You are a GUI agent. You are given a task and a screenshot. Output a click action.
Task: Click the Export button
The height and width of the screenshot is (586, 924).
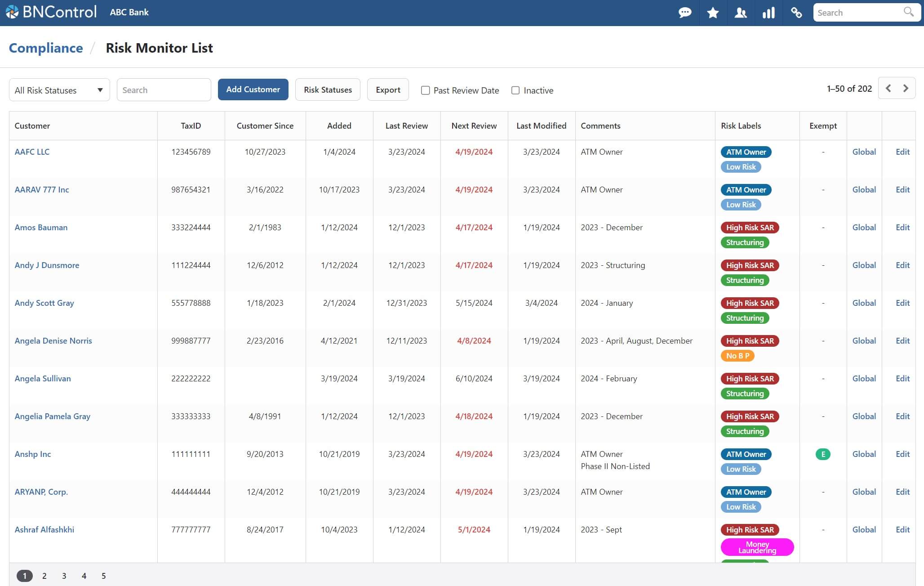[x=388, y=89]
